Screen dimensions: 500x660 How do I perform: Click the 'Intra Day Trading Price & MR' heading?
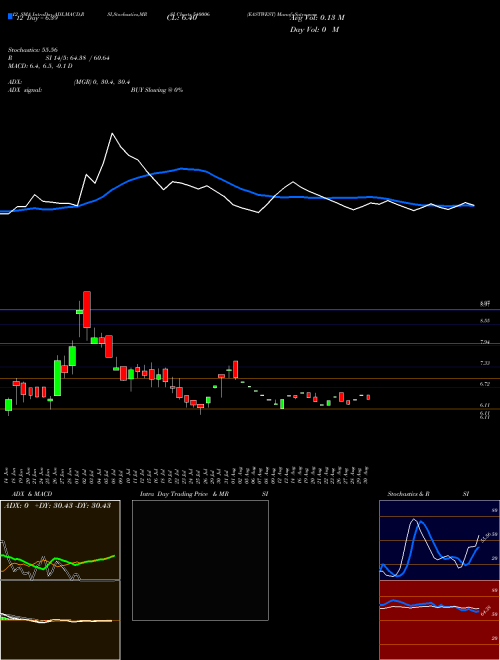pos(184,494)
